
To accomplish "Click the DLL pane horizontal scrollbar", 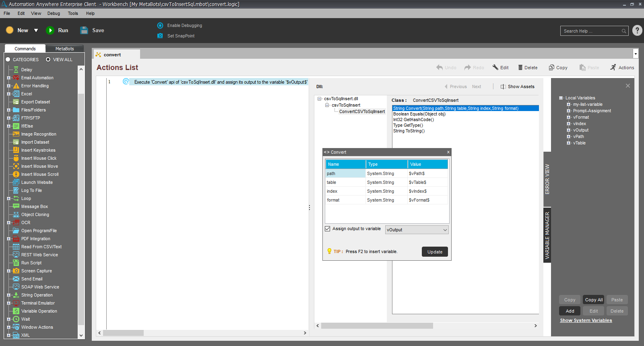I will (x=377, y=326).
